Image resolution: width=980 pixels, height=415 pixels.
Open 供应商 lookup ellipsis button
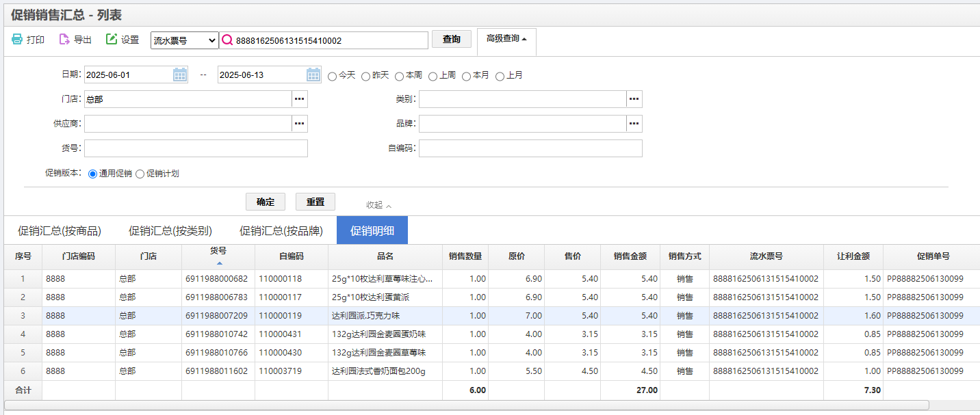tap(300, 124)
